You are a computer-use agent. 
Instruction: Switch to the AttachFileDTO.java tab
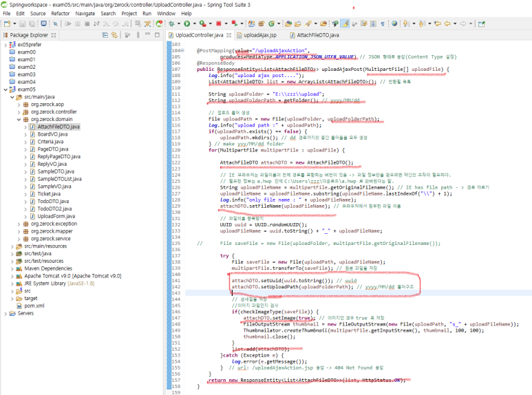pyautogui.click(x=315, y=35)
